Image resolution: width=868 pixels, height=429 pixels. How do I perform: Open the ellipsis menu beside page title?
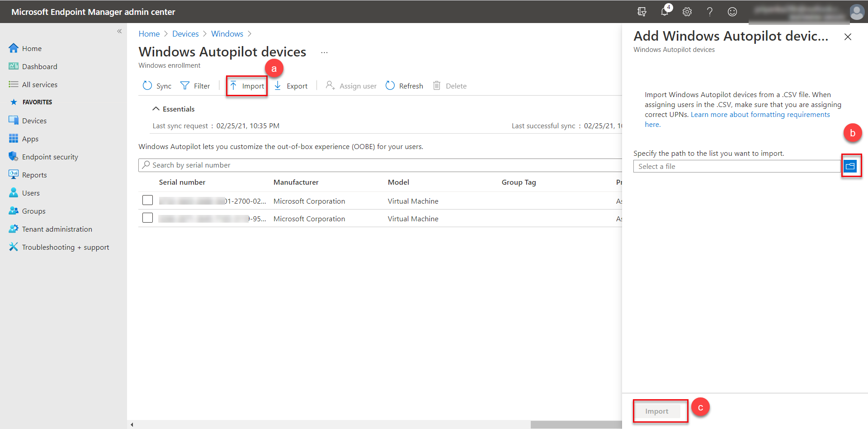pyautogui.click(x=324, y=52)
